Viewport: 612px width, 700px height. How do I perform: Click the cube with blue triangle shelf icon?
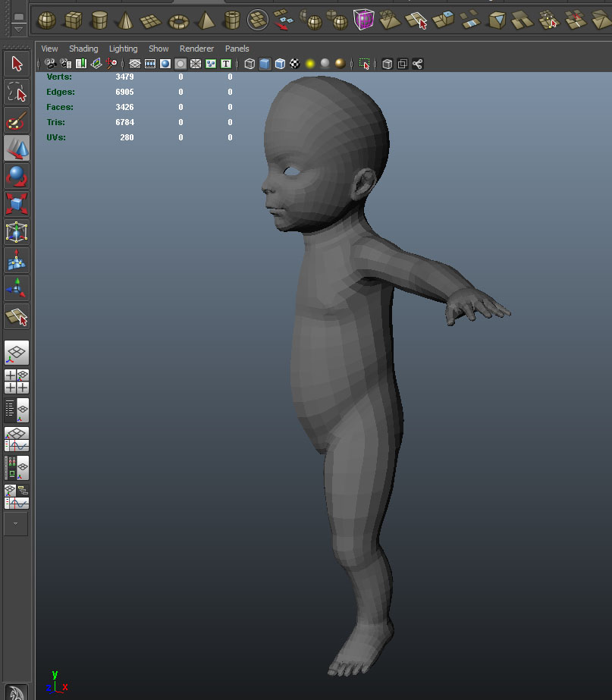pyautogui.click(x=497, y=20)
